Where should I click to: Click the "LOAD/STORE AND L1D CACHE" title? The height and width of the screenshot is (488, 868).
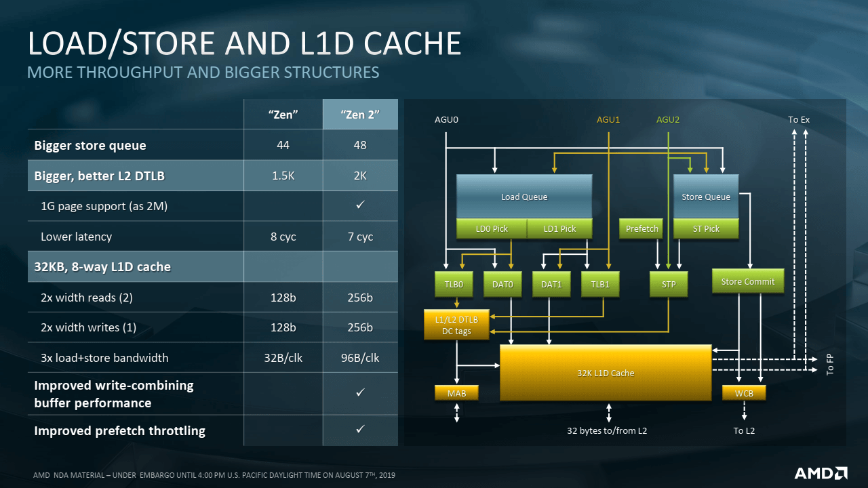244,43
